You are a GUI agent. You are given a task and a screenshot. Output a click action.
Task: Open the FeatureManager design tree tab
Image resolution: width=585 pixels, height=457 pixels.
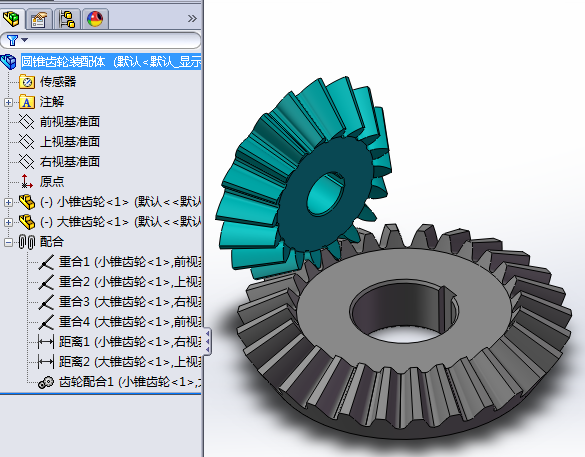tap(12, 18)
